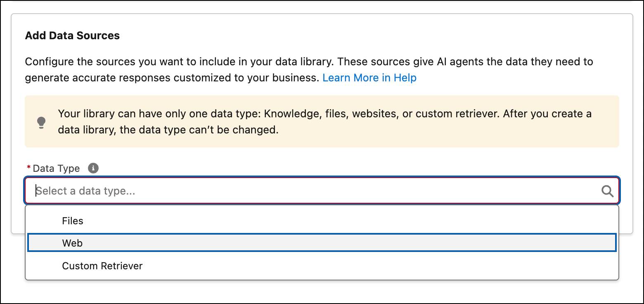Pick the Custom Retriever option
The height and width of the screenshot is (304, 644).
[102, 266]
